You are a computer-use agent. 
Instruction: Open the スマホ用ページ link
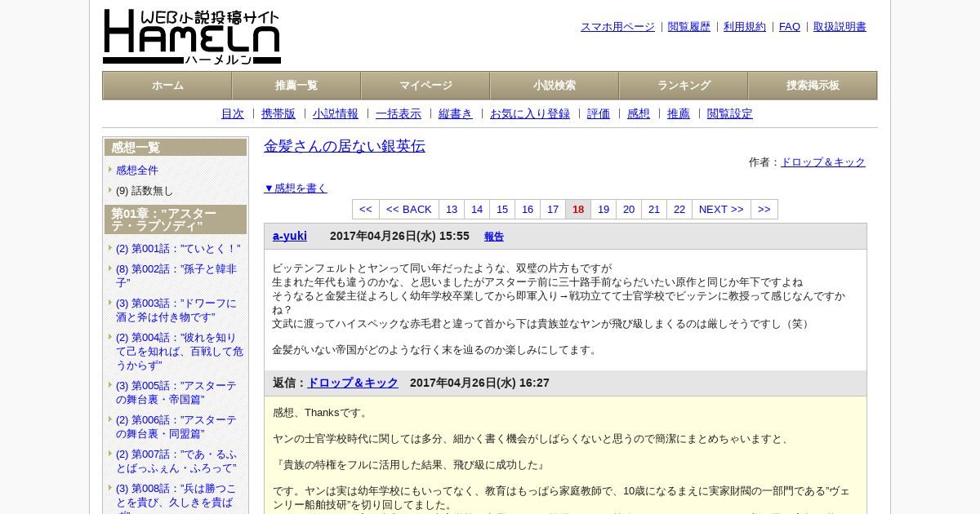tap(617, 27)
